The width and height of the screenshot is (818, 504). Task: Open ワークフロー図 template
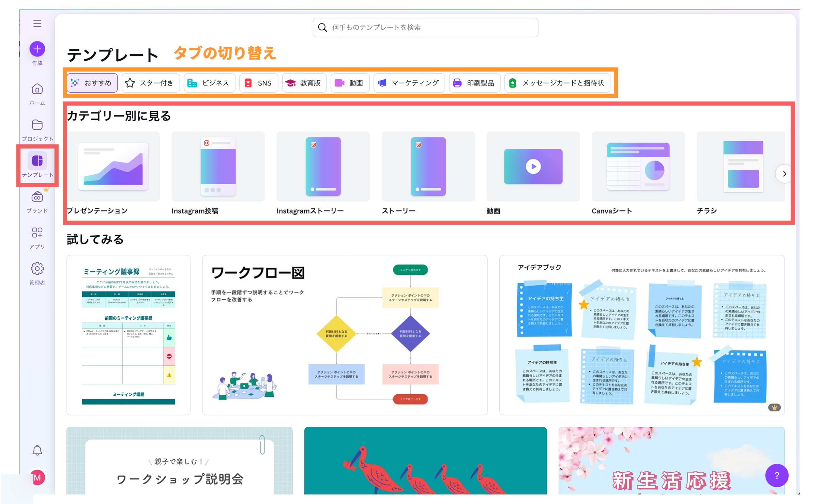(x=345, y=335)
